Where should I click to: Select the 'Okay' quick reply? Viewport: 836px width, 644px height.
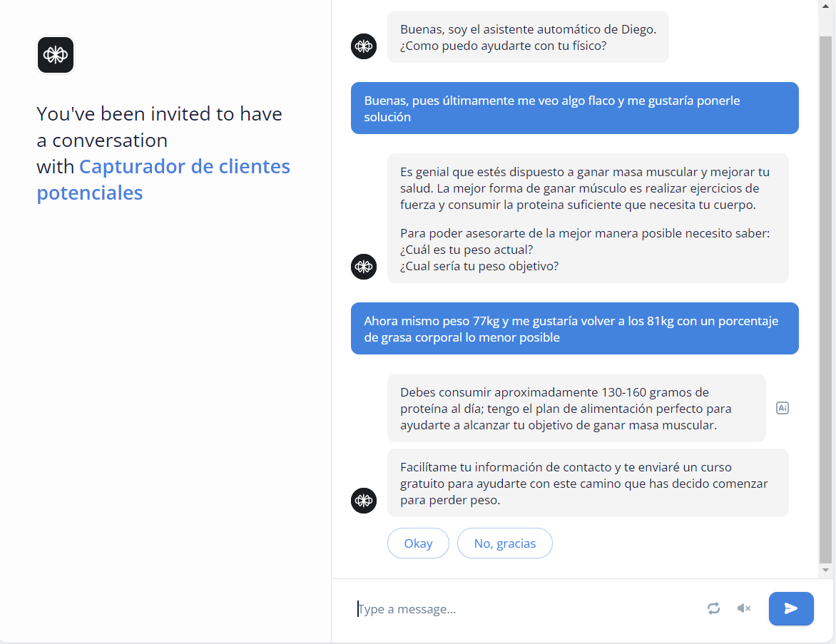[418, 543]
